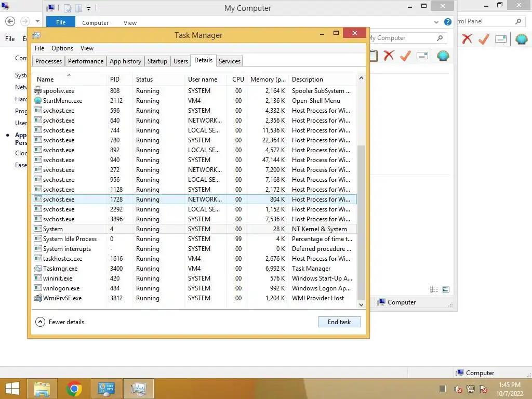Click the End task button

[339, 322]
